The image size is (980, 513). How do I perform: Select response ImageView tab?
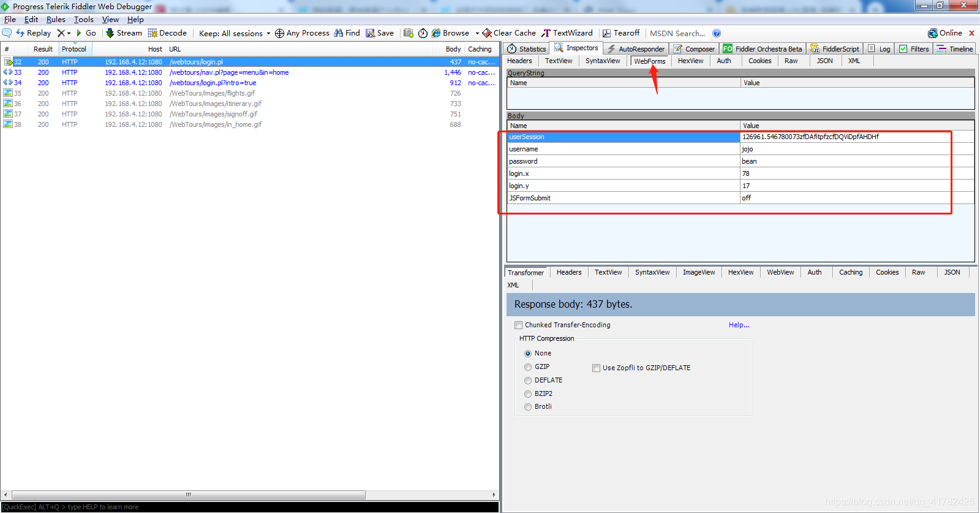[699, 272]
